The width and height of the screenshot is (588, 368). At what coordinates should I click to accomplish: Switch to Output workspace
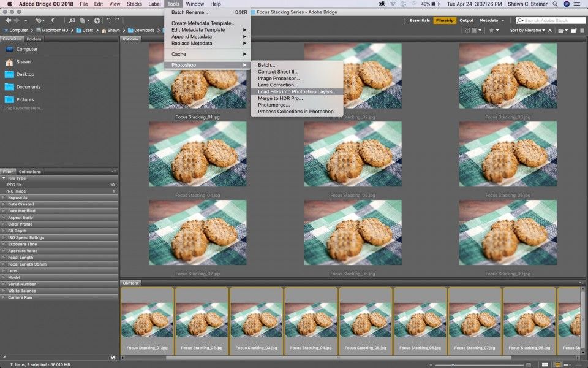[x=467, y=20]
